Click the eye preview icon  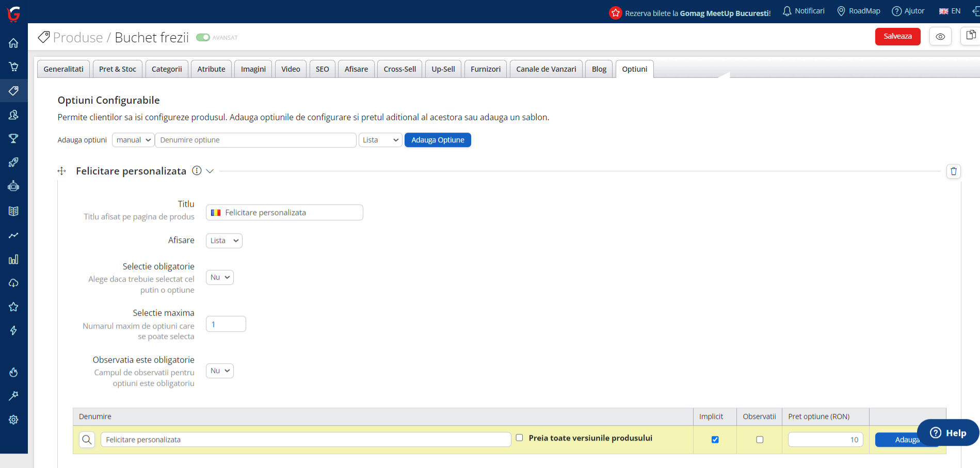(940, 37)
